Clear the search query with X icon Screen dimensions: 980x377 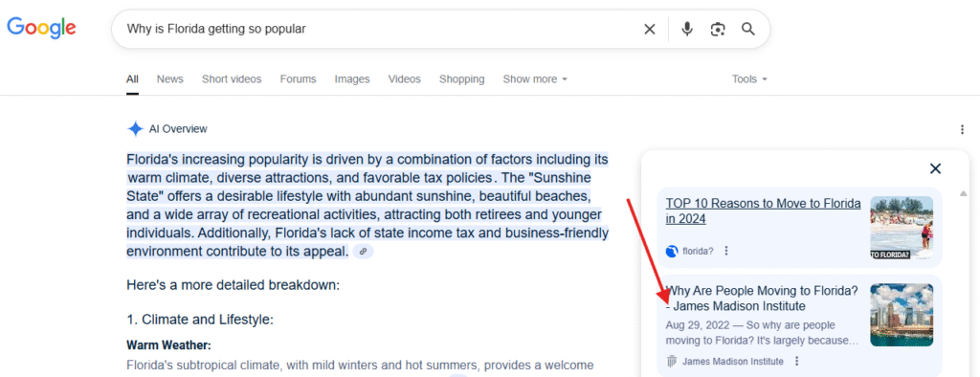click(650, 29)
